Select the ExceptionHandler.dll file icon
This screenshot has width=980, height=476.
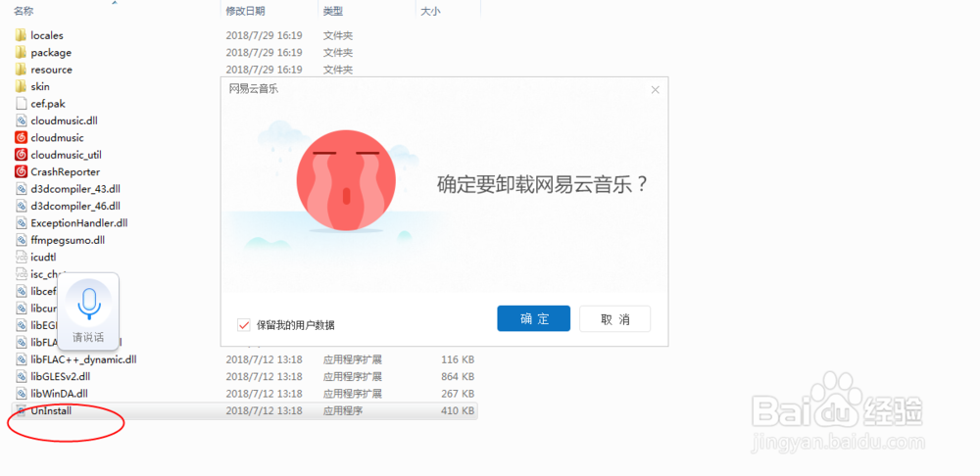pyautogui.click(x=21, y=222)
